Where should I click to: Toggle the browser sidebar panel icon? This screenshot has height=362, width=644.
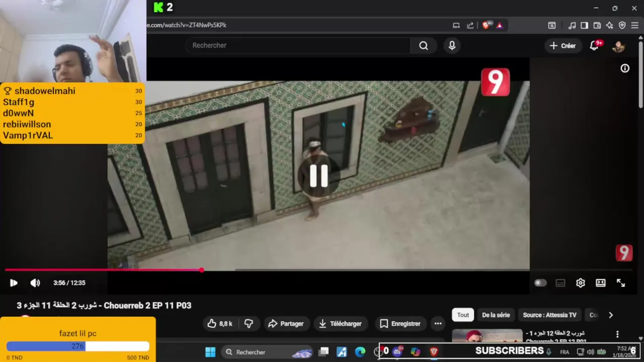(584, 25)
